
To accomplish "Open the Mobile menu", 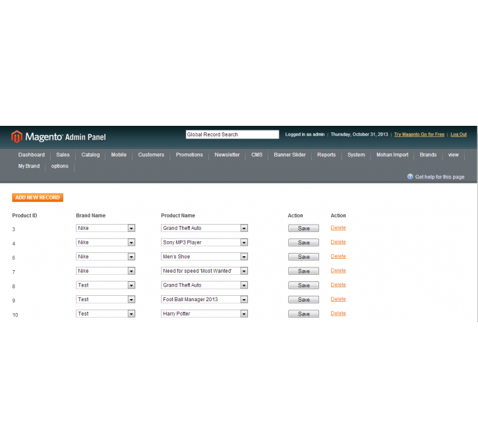I will pyautogui.click(x=119, y=155).
